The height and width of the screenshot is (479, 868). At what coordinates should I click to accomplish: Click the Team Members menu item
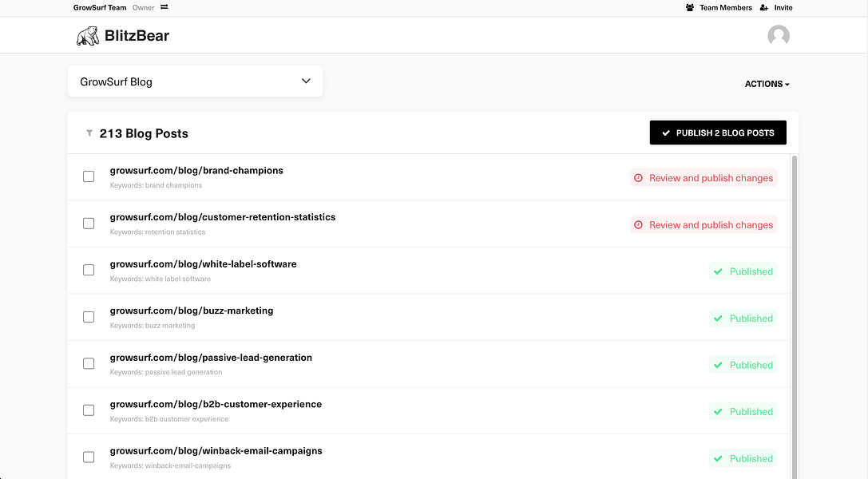point(725,8)
